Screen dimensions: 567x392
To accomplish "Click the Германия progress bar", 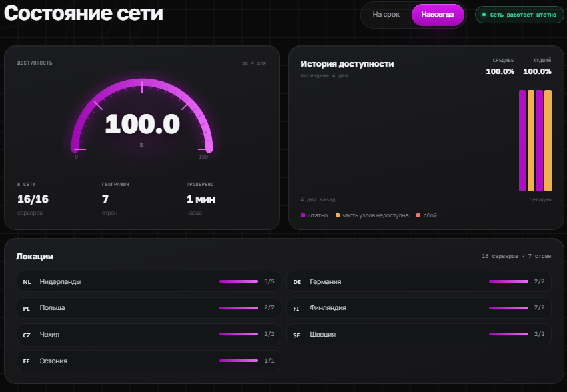I will (508, 281).
